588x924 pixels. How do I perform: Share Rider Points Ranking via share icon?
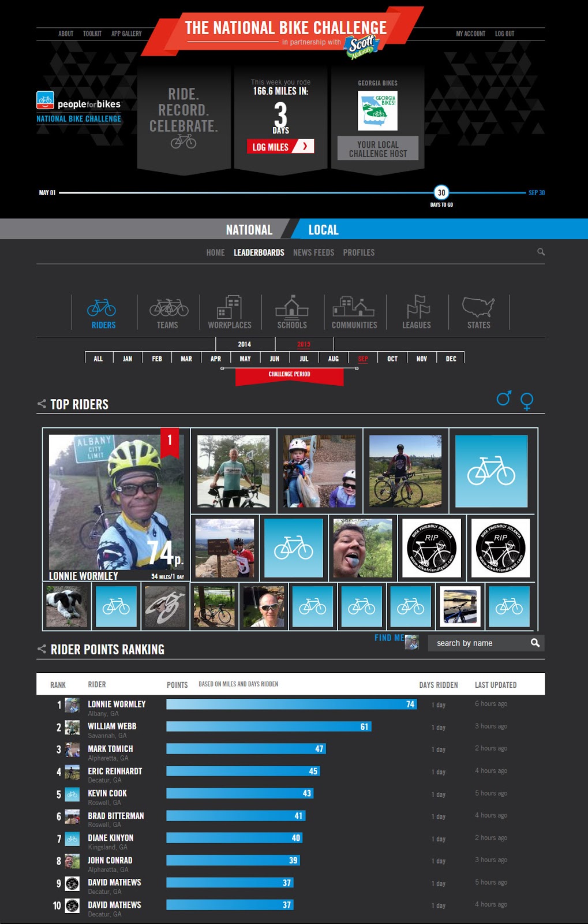tap(42, 649)
